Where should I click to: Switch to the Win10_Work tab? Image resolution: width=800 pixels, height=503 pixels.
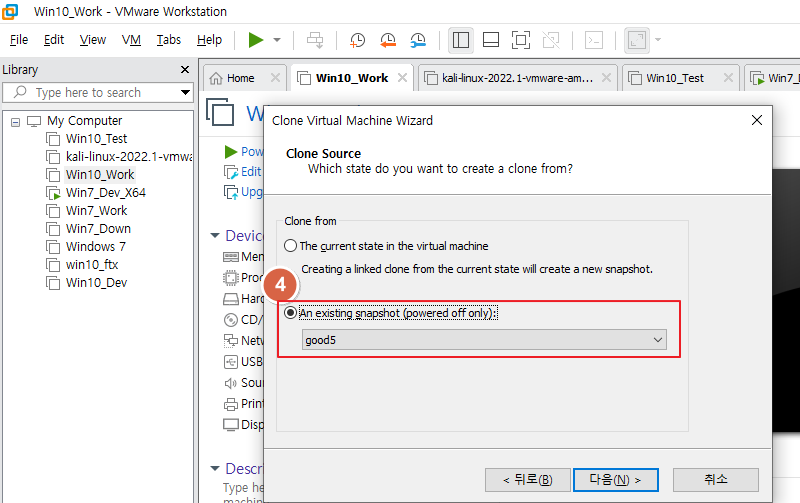(x=352, y=78)
